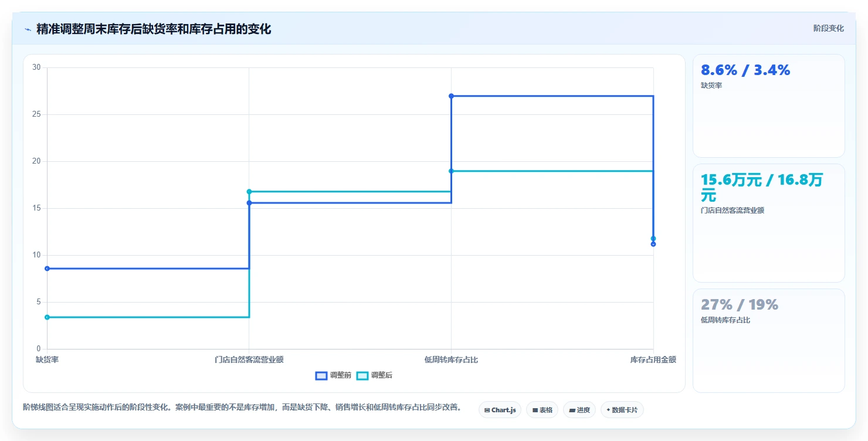Click the description text starting 阶梯线图适合呈现

(x=242, y=407)
